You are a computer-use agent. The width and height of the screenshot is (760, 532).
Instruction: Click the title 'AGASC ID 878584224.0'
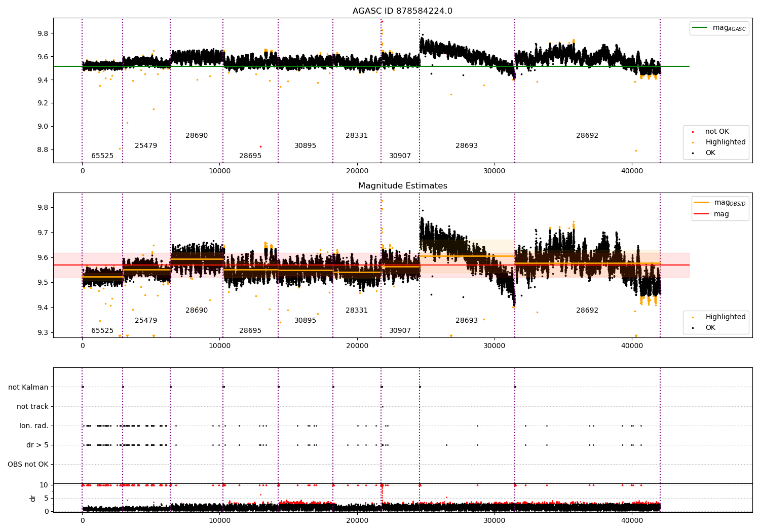point(402,11)
